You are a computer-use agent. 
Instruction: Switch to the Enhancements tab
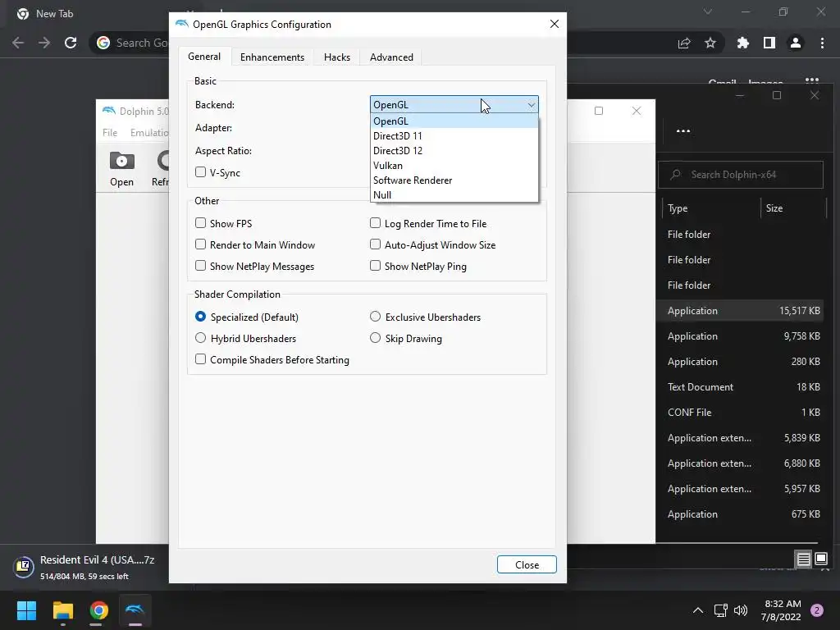[x=272, y=57]
